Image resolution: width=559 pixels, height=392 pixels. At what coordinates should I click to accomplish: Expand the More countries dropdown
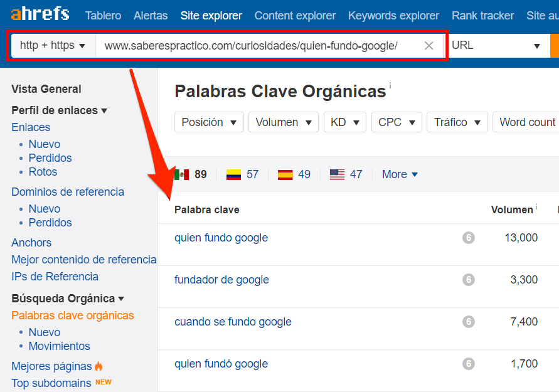pos(400,174)
